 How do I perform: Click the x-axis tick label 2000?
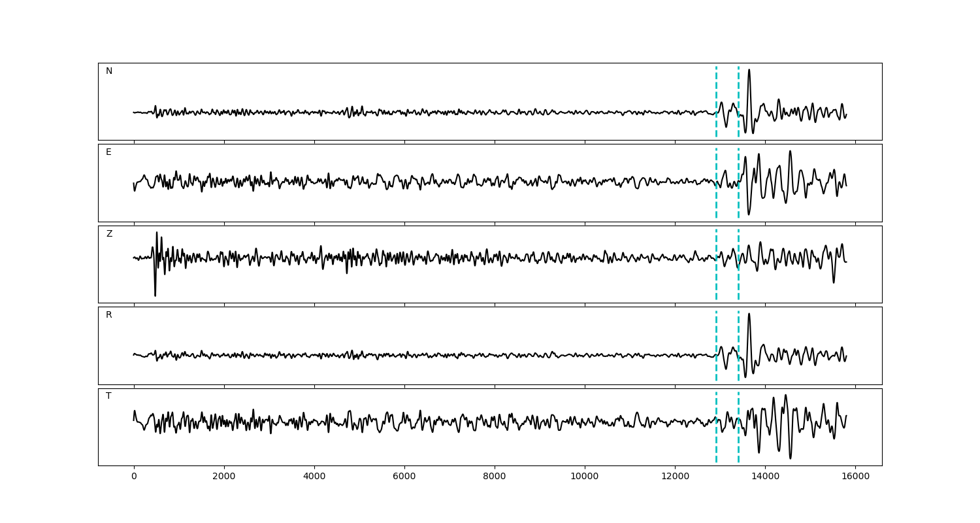pos(224,477)
